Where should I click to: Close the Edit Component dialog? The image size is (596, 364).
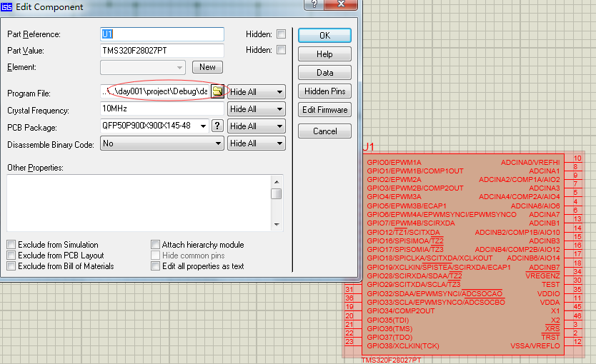[341, 4]
